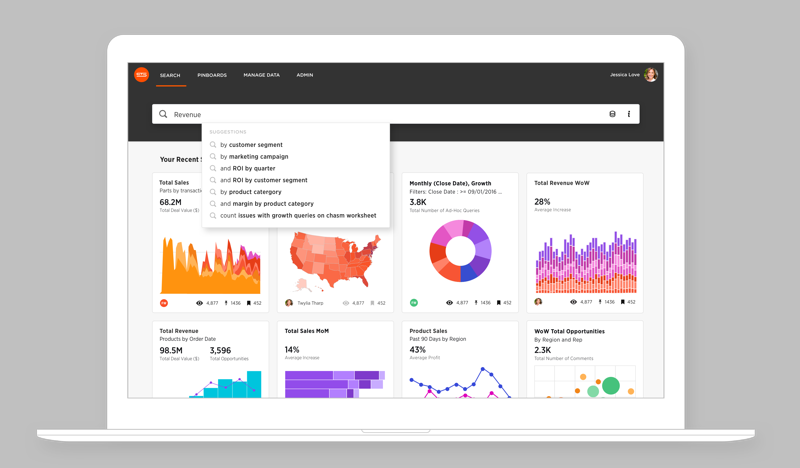Click the magnifier icon in the Revenue search bar
The image size is (800, 468).
163,114
